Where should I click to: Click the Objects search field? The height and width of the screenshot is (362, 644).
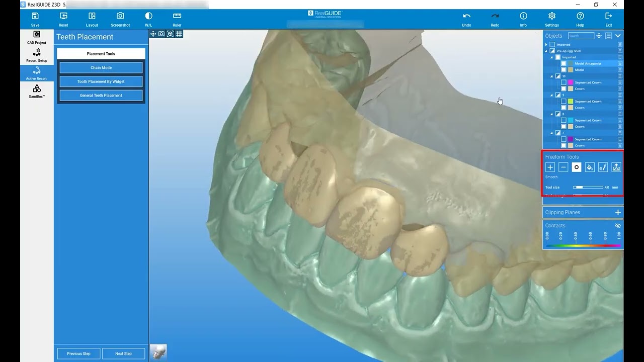click(581, 36)
